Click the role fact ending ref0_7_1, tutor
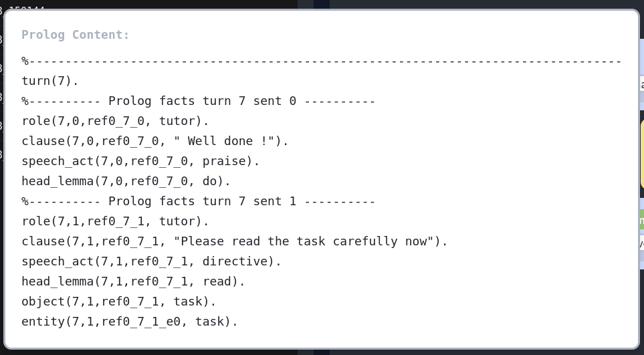This screenshot has height=355, width=644. pos(115,222)
